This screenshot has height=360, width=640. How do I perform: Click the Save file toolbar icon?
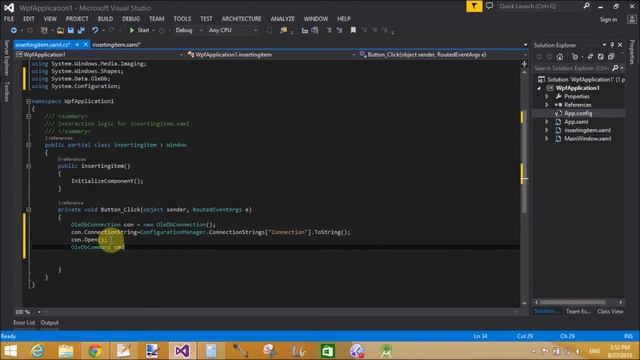tap(71, 30)
